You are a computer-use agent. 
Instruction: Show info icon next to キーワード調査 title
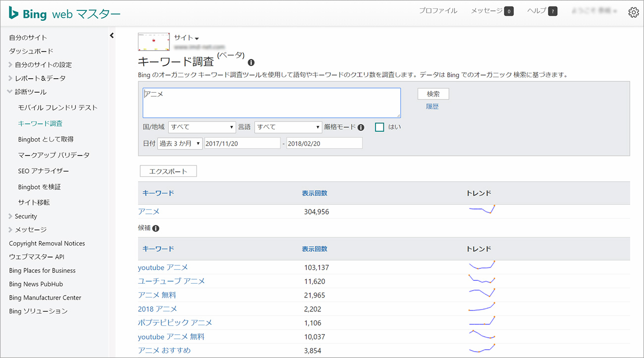(x=251, y=63)
